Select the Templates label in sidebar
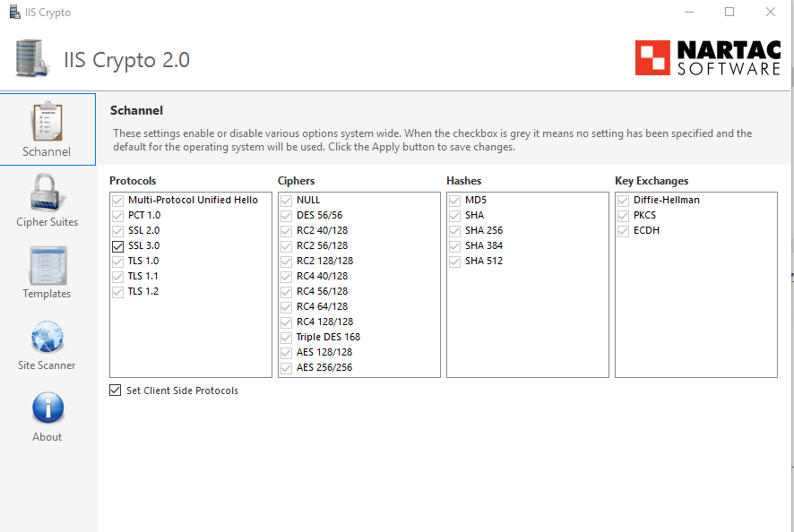The image size is (794, 532). pos(47,294)
